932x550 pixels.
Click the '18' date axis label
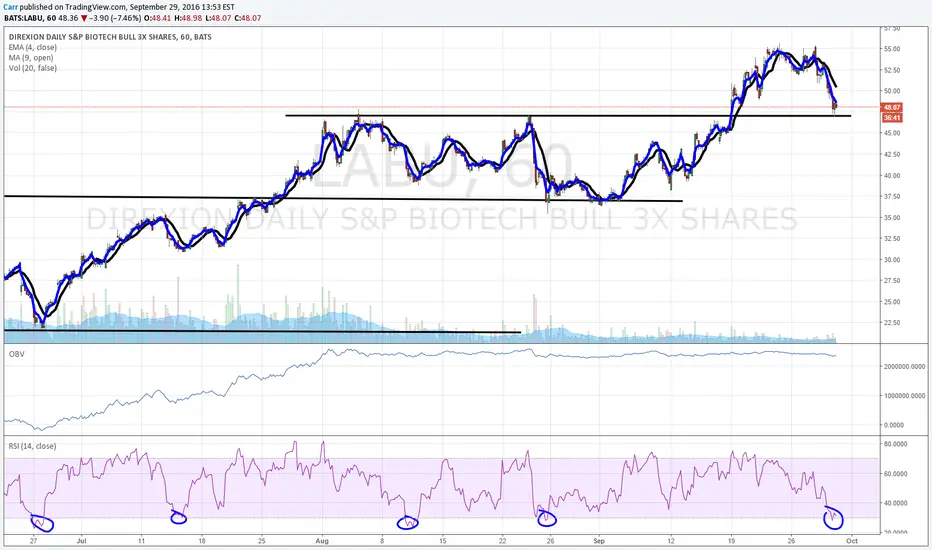click(x=202, y=541)
